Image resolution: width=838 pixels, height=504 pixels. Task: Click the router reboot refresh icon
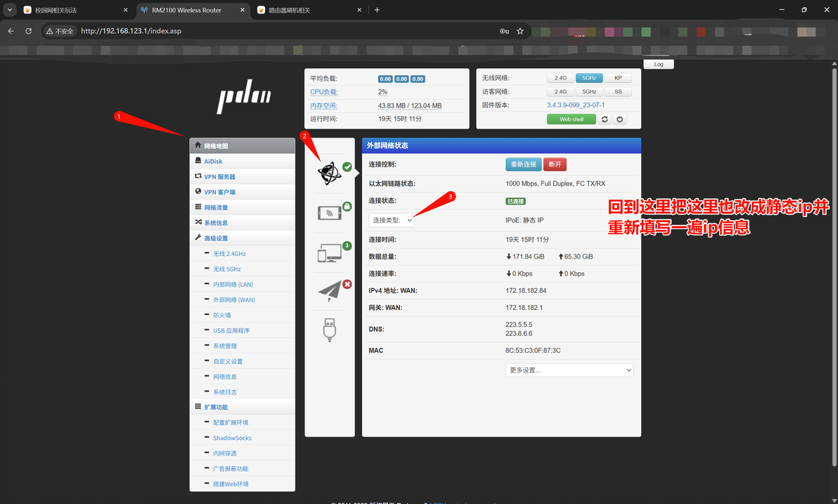coord(605,119)
